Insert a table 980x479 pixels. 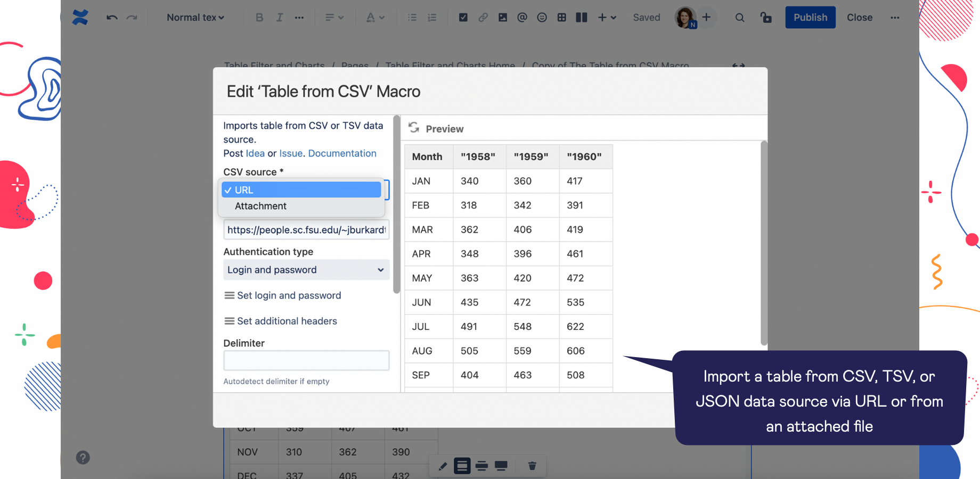pyautogui.click(x=562, y=17)
